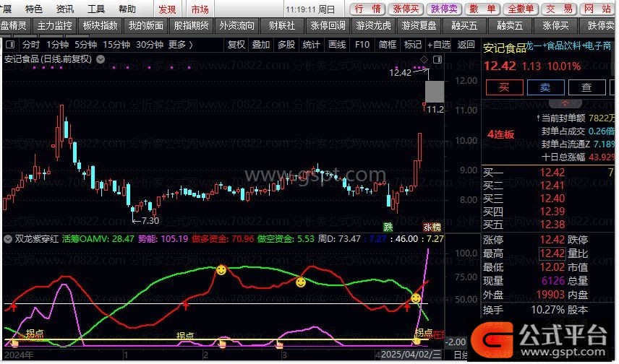
Task: Click the rightmost red arrow on the 50 line
Action: pyautogui.click(x=407, y=307)
